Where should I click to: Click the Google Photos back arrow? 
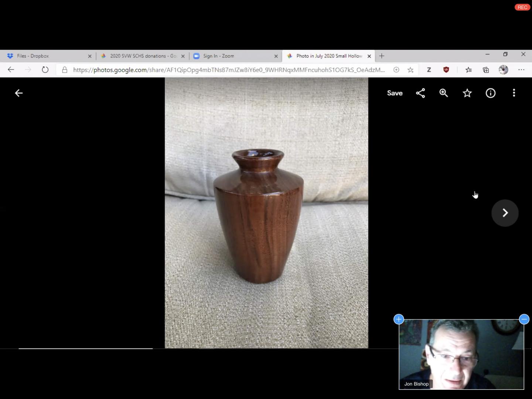[19, 93]
